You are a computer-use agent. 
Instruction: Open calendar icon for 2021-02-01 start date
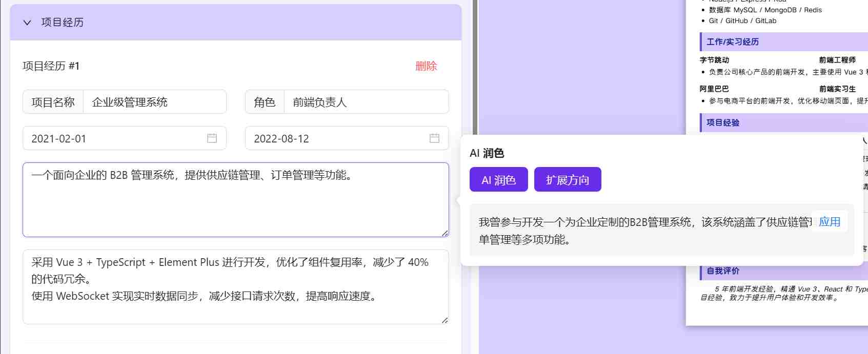212,138
